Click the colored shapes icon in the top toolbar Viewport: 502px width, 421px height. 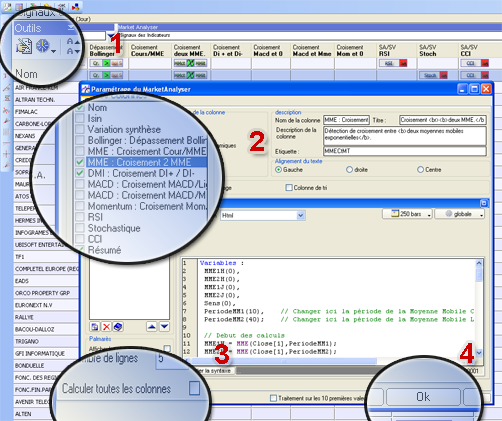(x=75, y=6)
